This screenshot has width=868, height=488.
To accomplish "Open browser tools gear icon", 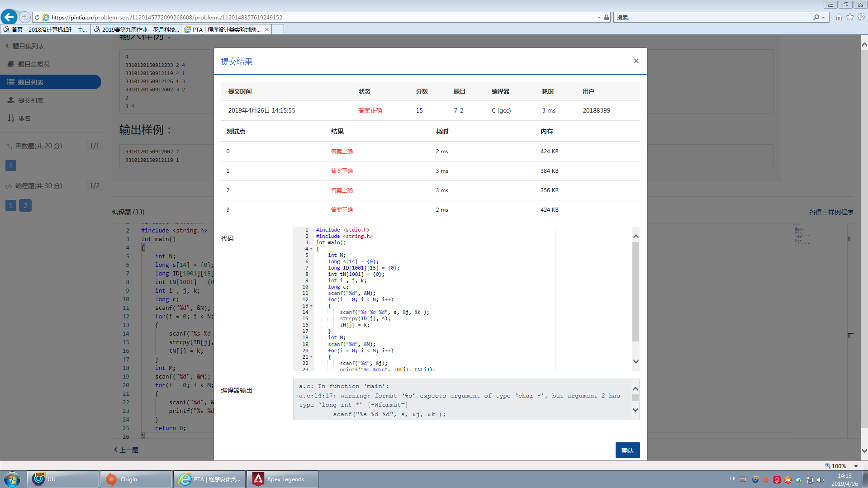I will click(861, 17).
